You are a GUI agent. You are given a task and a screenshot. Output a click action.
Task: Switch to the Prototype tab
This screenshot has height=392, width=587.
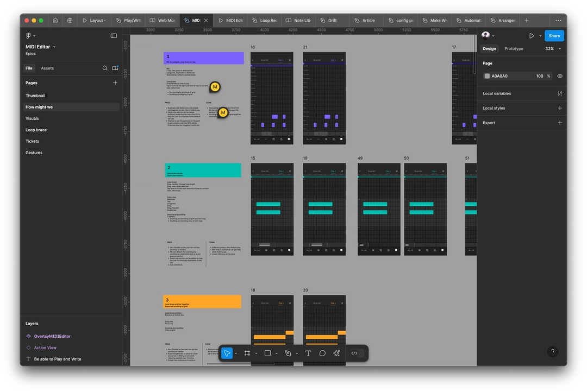click(514, 48)
